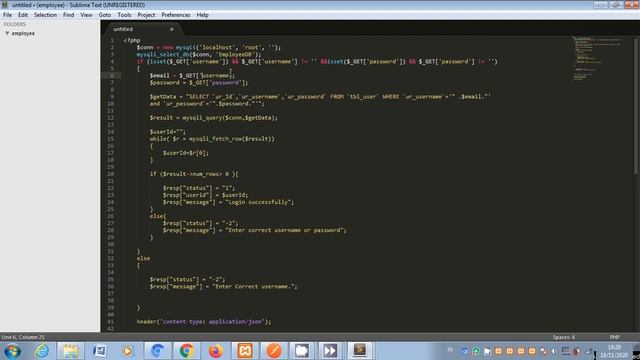Click the "Enter correct username or password" line

click(x=254, y=230)
